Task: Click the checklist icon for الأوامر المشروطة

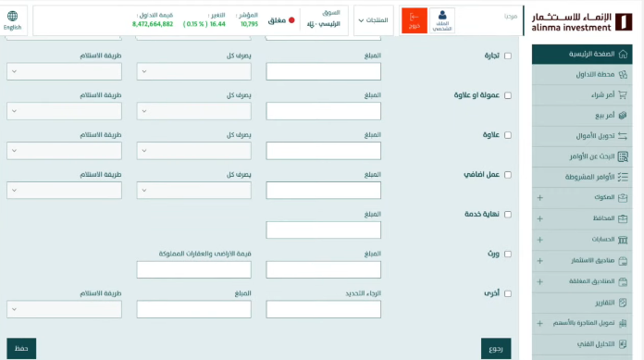Action: click(623, 177)
